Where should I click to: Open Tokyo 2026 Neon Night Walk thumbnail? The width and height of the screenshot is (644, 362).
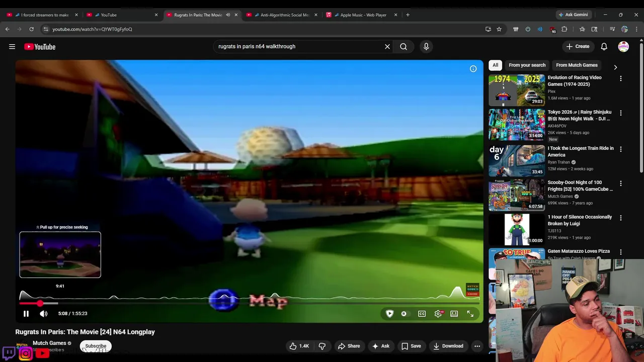517,125
